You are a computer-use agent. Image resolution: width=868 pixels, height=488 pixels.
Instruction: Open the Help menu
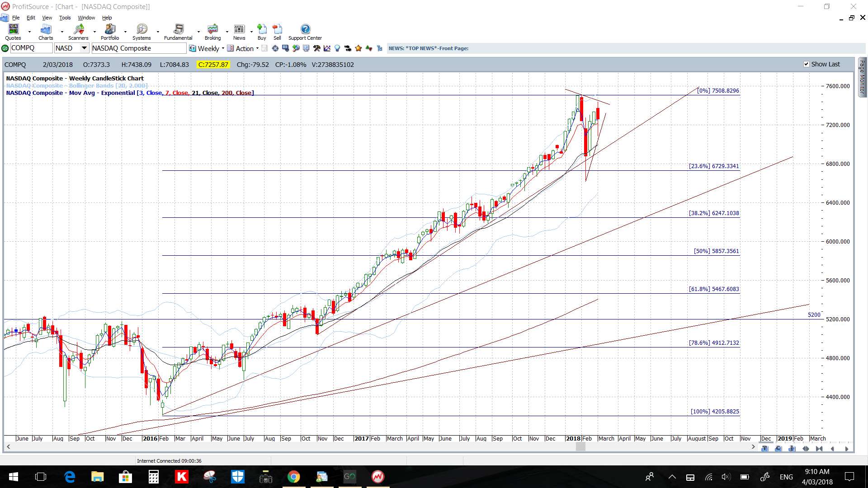tap(107, 18)
